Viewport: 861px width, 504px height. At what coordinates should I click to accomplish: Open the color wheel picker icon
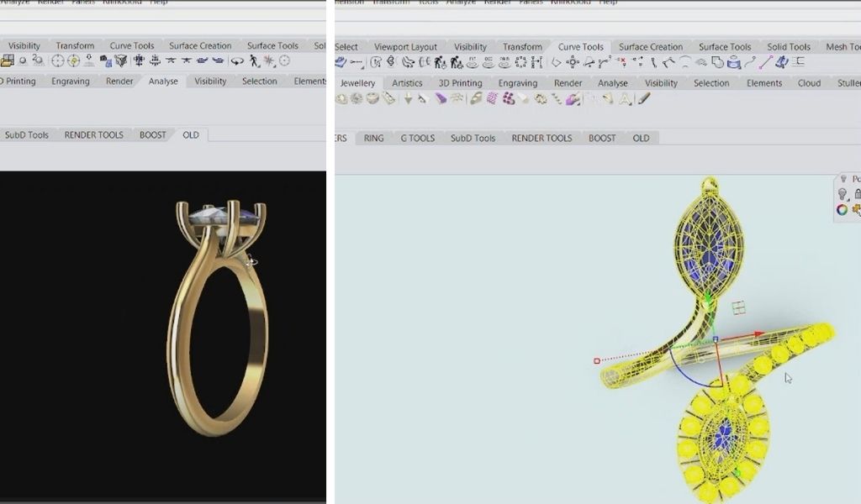point(842,210)
